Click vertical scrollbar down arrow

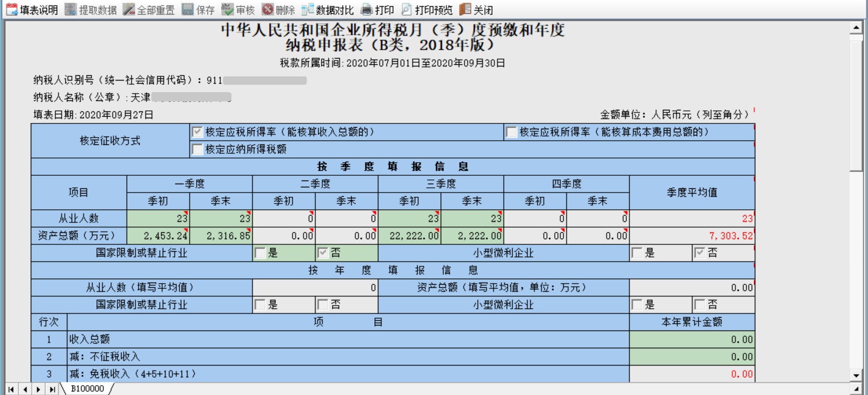tap(856, 375)
